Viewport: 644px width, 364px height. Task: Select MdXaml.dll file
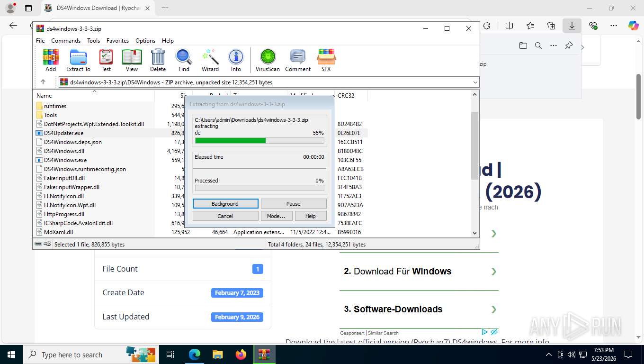[58, 232]
